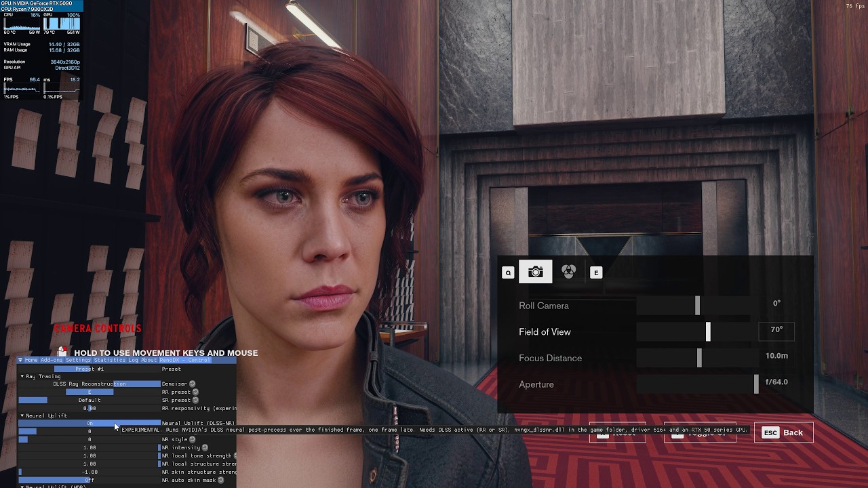Toggle Neural Uplift (DLSS-NR) On setting
This screenshot has height=488, width=868.
click(x=90, y=424)
